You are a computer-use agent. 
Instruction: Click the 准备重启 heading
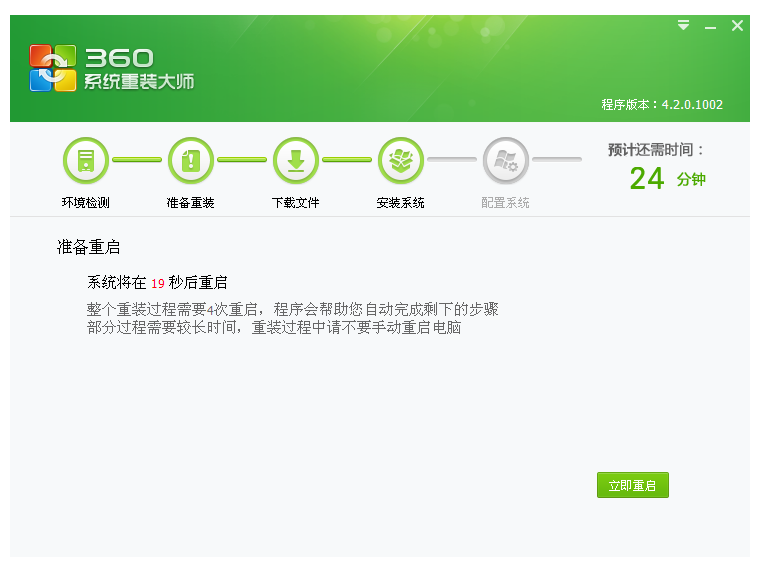point(89,247)
